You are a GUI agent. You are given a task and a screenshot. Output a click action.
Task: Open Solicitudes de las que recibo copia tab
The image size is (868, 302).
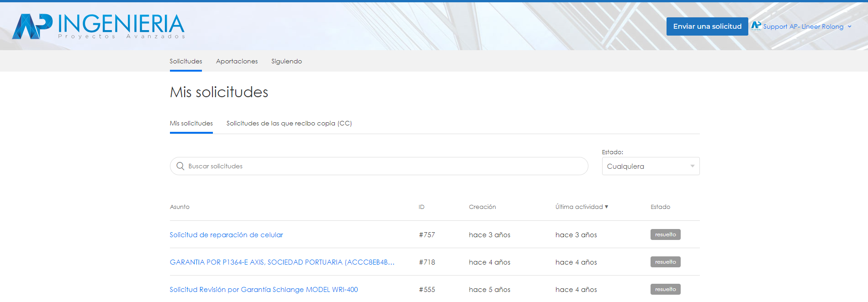(x=289, y=123)
